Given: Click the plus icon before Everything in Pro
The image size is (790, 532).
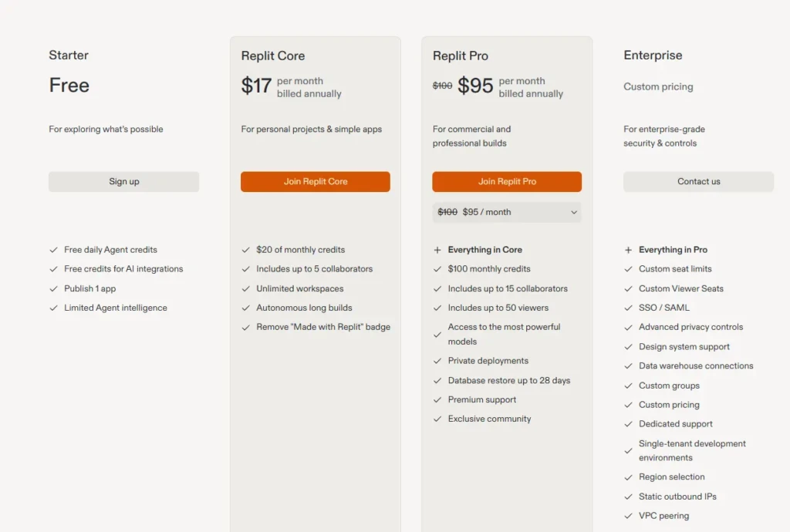Looking at the screenshot, I should point(628,250).
